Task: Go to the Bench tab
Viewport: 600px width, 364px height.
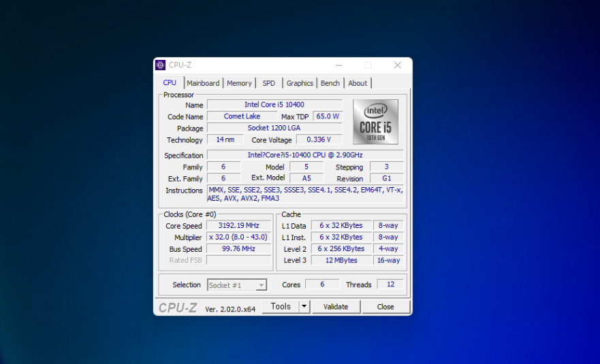Action: pyautogui.click(x=330, y=83)
